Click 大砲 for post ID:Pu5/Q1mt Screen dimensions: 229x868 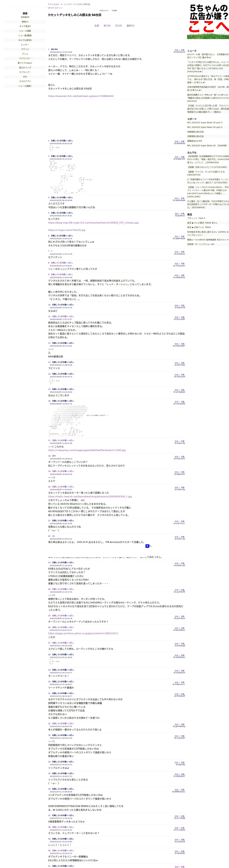coord(183,50)
